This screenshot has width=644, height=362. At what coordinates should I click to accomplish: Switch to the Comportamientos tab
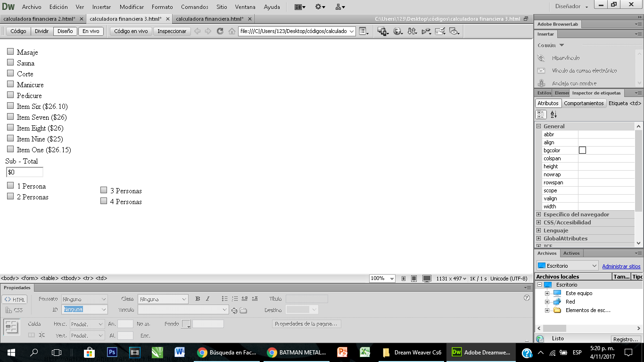click(584, 103)
